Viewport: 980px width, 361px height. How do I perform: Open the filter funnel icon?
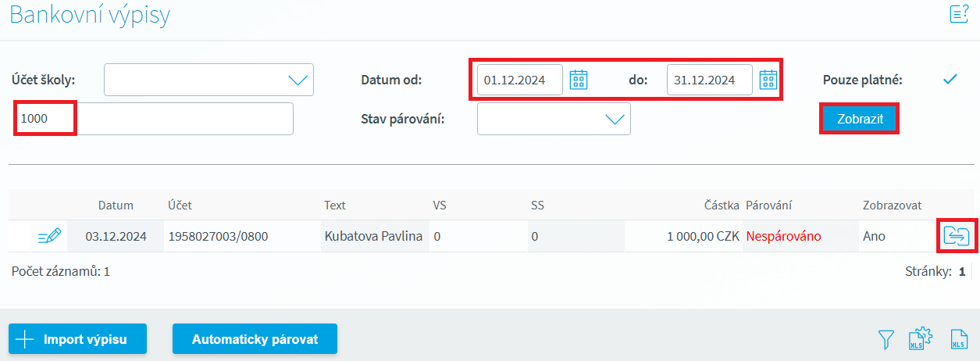[x=886, y=339]
